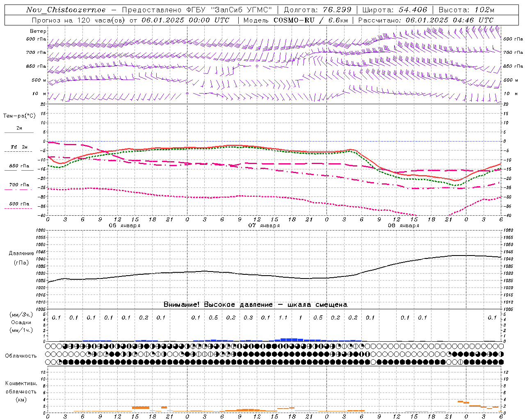Click the forecast start 06.01.2025 00:00 UTC

point(185,20)
